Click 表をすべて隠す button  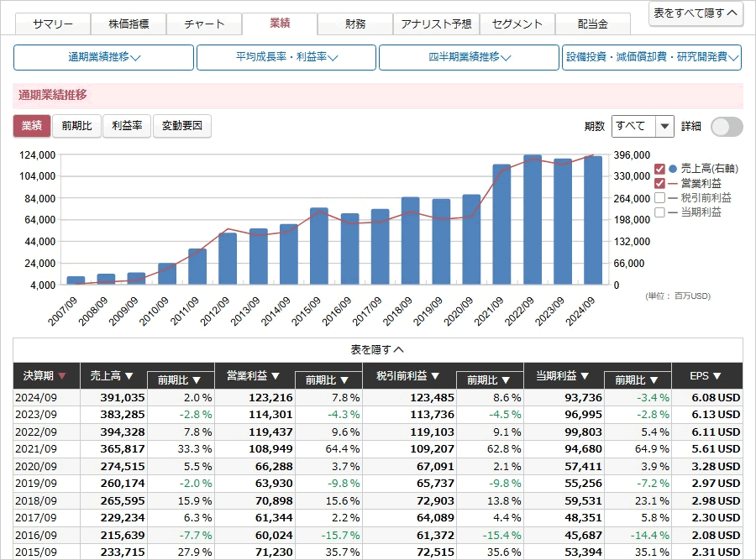(x=696, y=13)
